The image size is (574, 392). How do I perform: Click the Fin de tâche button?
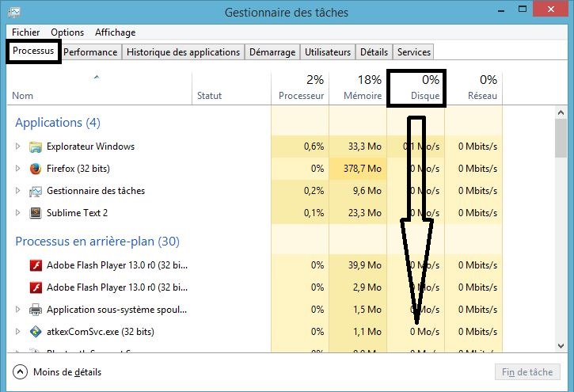click(x=527, y=372)
